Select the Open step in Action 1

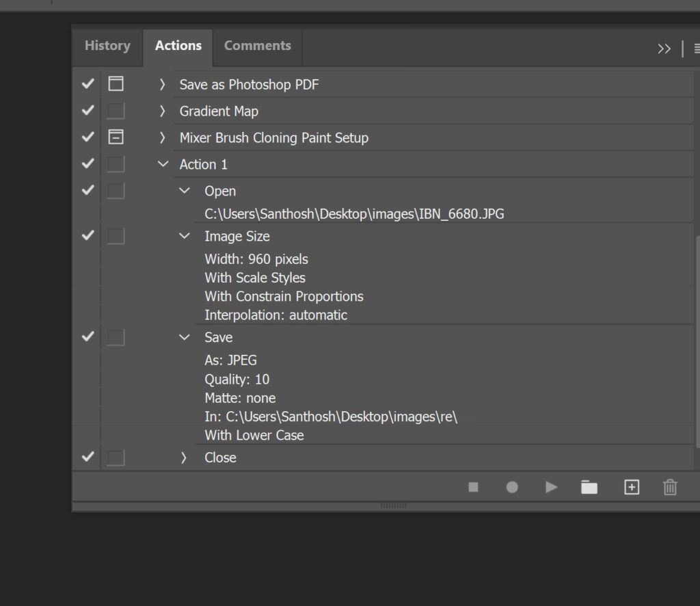(220, 192)
